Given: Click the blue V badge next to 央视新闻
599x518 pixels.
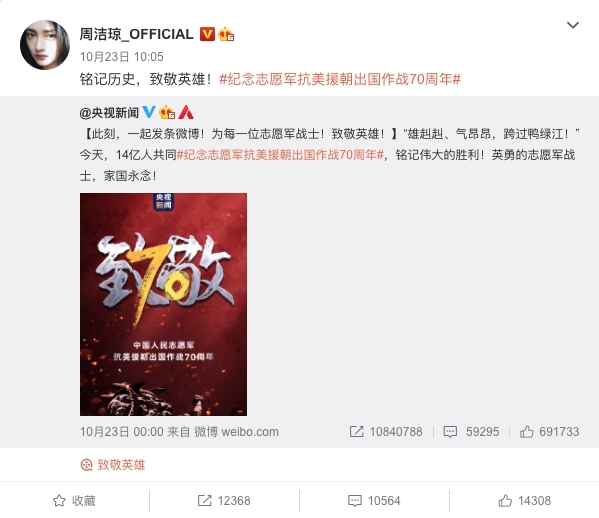Looking at the screenshot, I should 149,112.
